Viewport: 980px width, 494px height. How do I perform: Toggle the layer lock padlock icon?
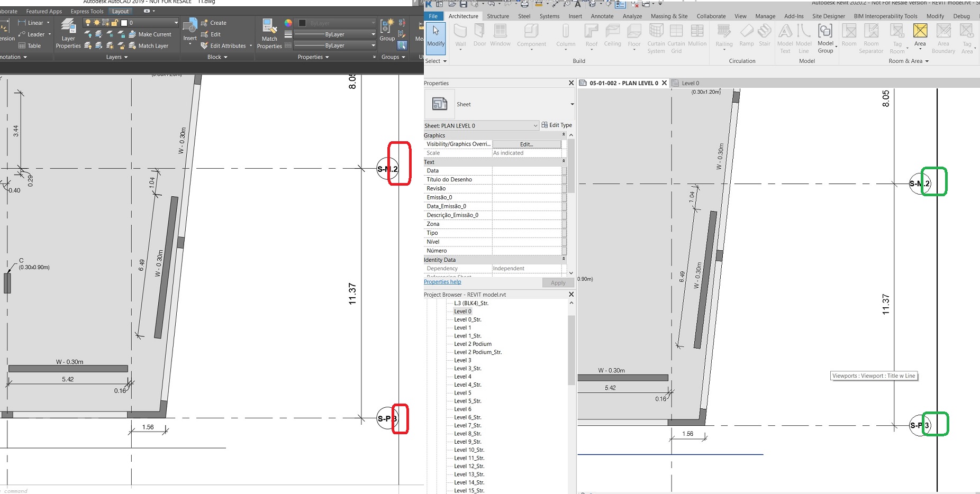[x=115, y=22]
